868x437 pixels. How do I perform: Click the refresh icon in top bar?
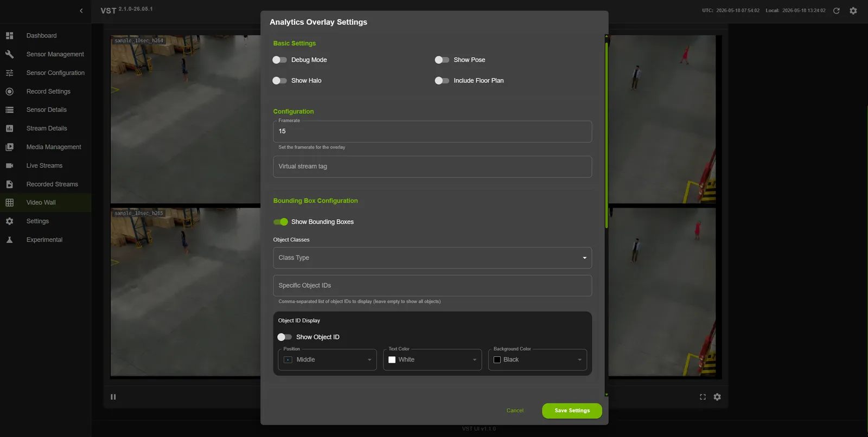837,11
